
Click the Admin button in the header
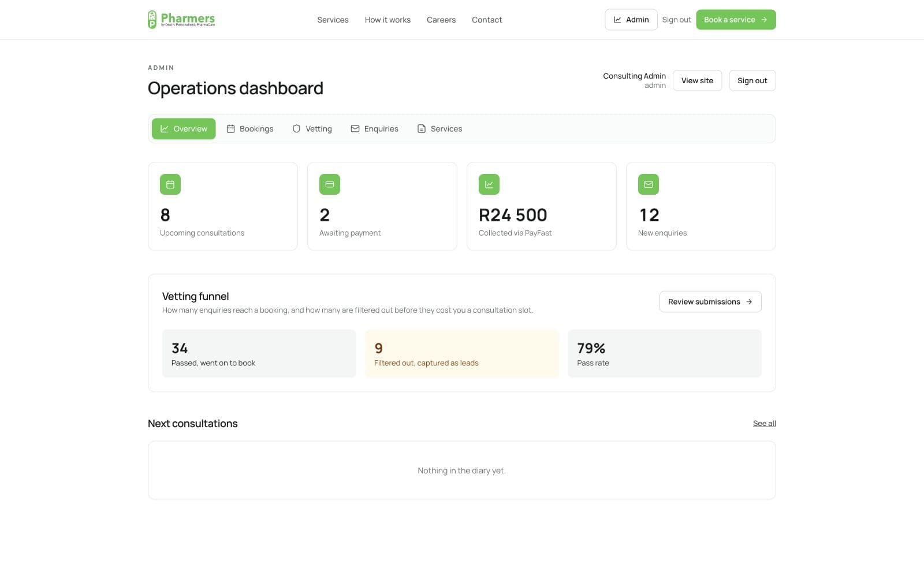631,20
